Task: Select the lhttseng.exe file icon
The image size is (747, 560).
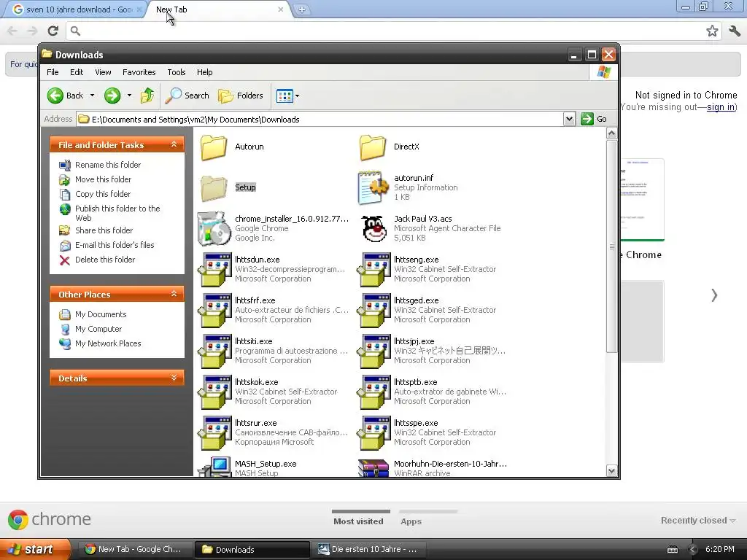Action: pyautogui.click(x=373, y=270)
